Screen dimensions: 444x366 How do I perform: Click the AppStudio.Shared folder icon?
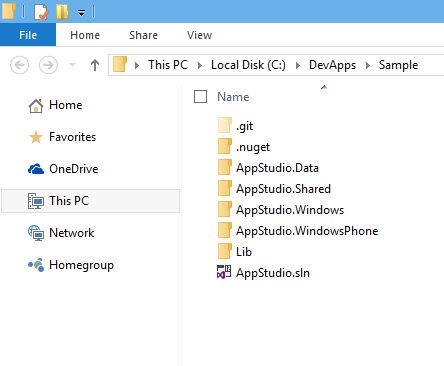[x=225, y=188]
